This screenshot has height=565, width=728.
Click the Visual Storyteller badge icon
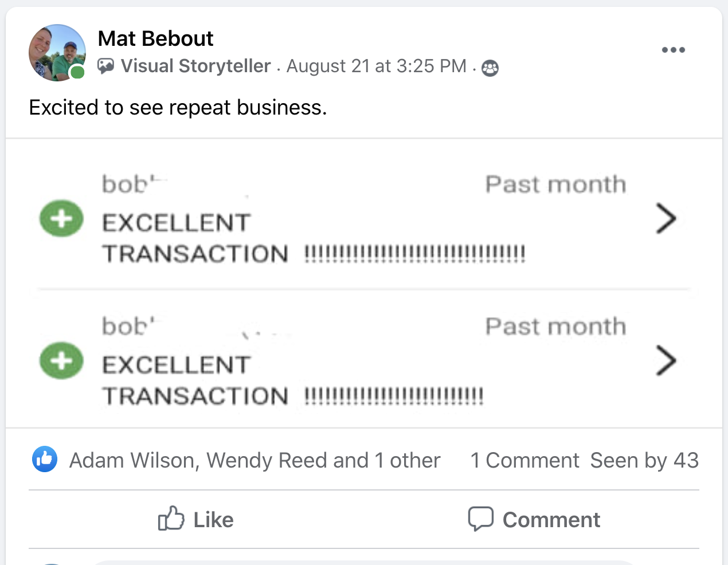tap(105, 66)
